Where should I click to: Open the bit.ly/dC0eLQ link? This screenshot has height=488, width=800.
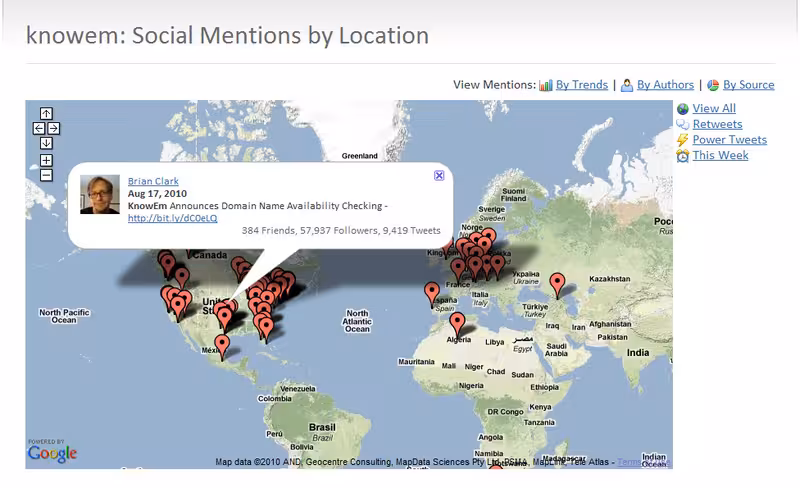172,218
